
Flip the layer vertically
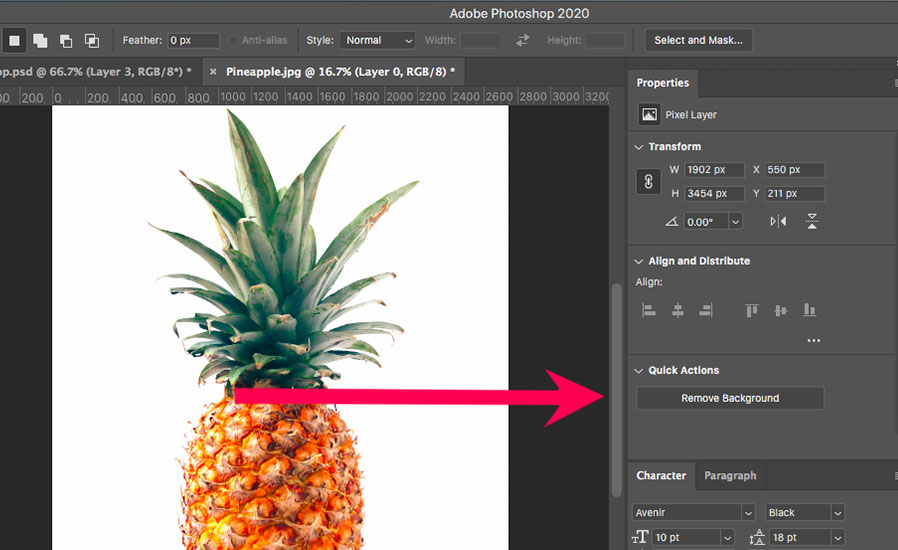tap(812, 221)
